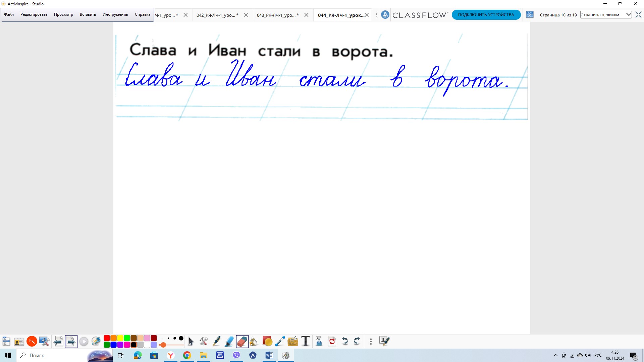
Task: Open toolbar options three-dot menu
Action: (x=371, y=342)
